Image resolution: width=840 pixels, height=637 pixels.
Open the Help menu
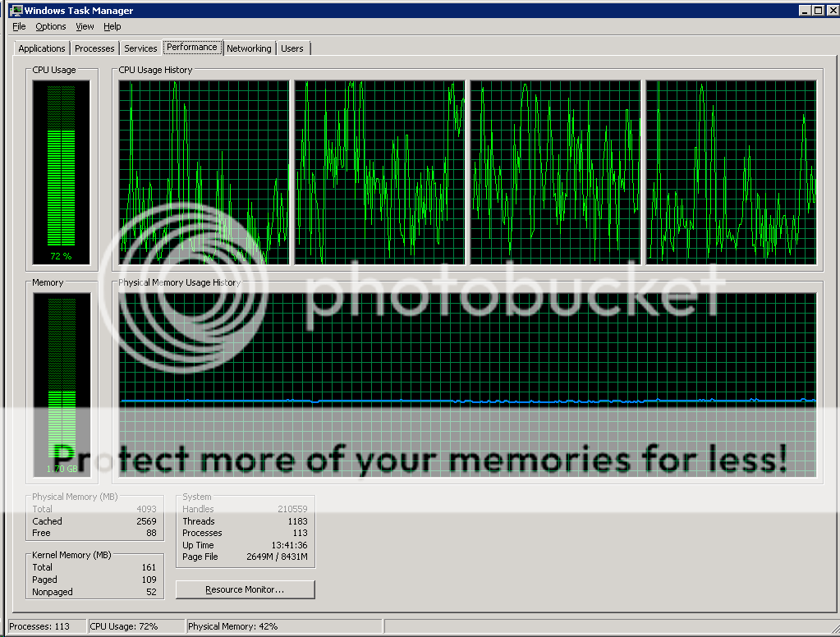[112, 27]
